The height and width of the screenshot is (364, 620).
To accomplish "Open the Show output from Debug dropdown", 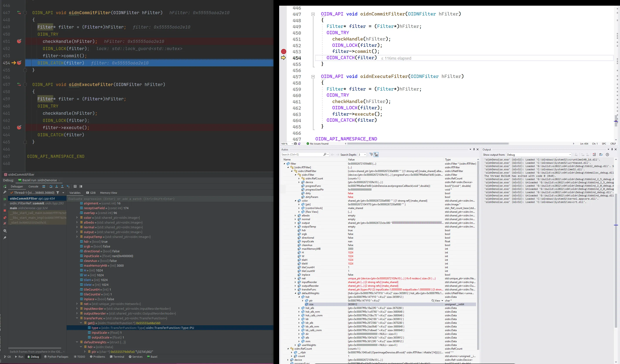I will point(539,155).
